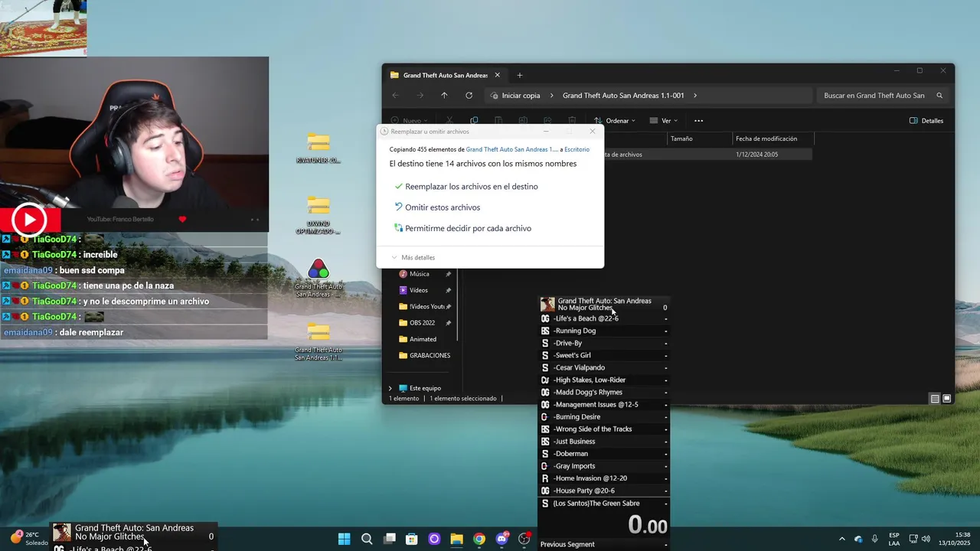
Task: Click Drive-By split in LiveSplit
Action: 604,343
